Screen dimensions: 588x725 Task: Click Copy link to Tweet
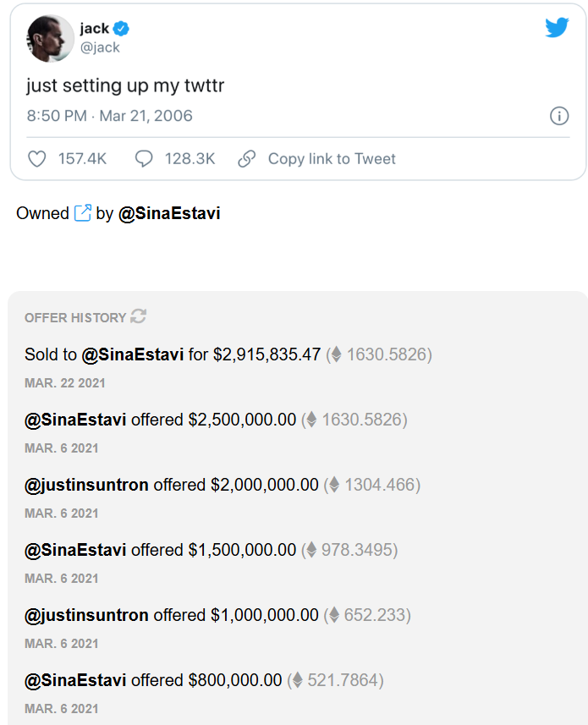click(331, 159)
